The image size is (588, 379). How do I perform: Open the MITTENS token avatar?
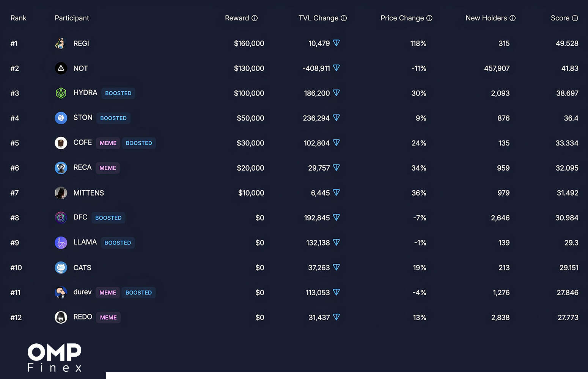tap(61, 193)
